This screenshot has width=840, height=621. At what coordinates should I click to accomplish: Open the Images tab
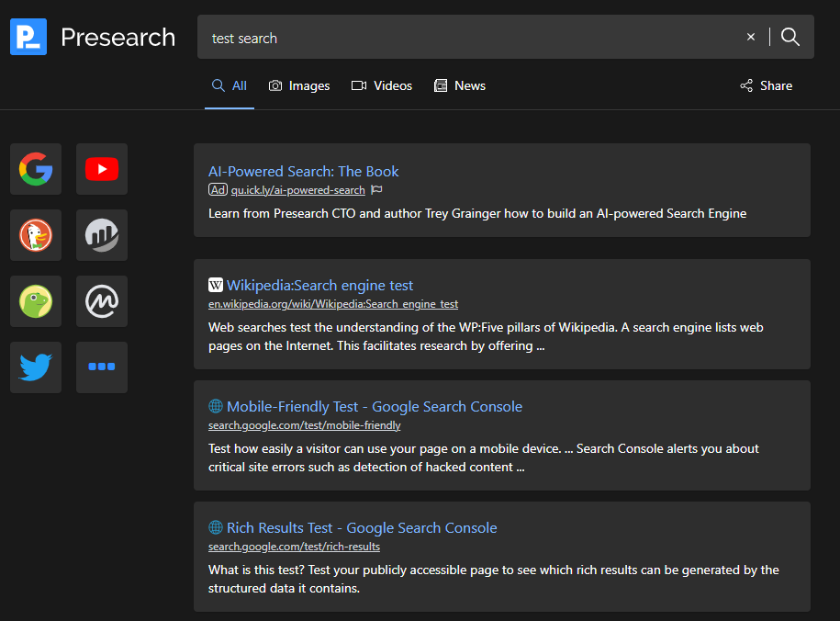point(299,85)
